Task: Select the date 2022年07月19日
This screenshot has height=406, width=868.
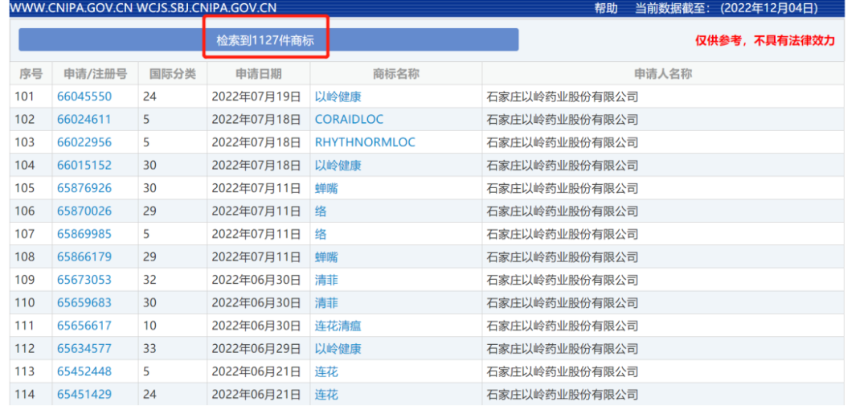Action: tap(256, 96)
